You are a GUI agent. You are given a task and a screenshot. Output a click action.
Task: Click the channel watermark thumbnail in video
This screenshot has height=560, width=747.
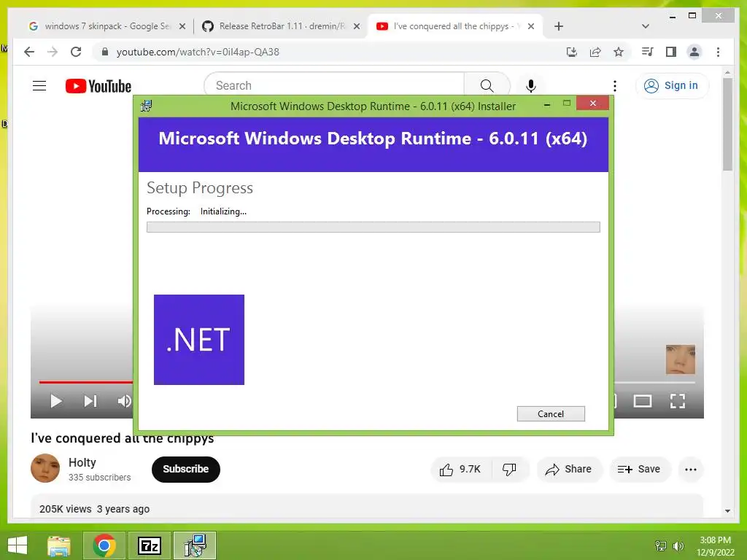pos(681,359)
